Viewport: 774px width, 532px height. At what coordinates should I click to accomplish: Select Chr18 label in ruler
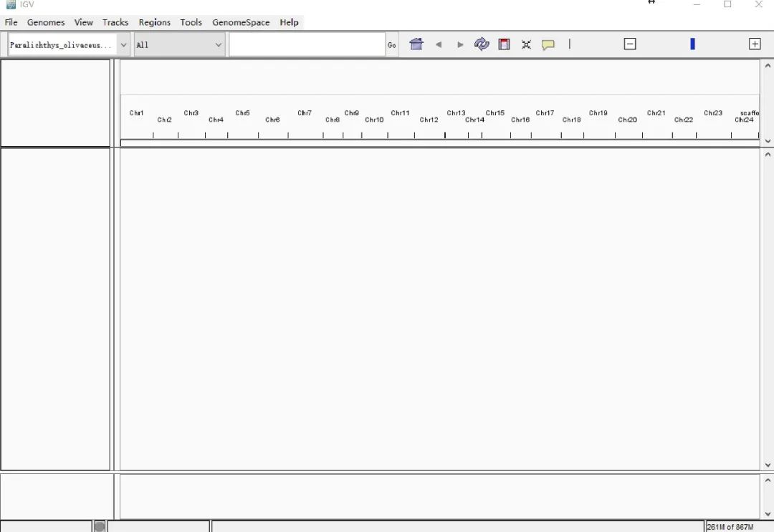(x=572, y=120)
